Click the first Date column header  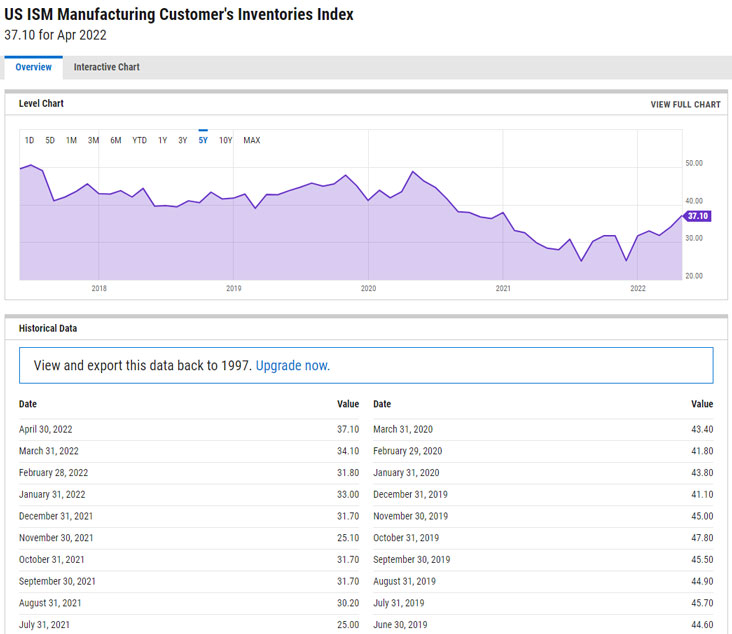(x=28, y=404)
